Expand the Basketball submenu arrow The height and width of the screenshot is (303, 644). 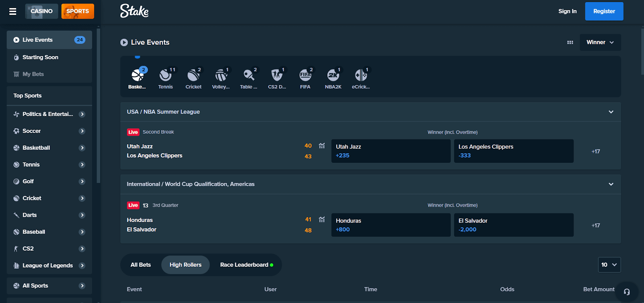click(82, 148)
